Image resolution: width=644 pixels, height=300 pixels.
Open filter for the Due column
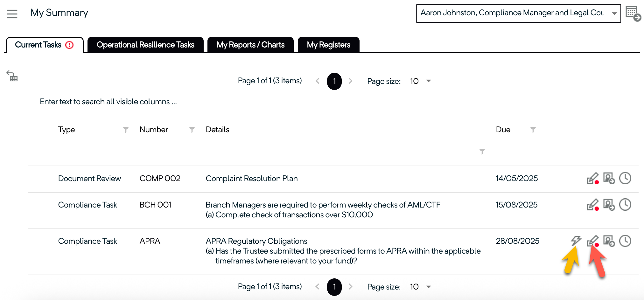[533, 130]
